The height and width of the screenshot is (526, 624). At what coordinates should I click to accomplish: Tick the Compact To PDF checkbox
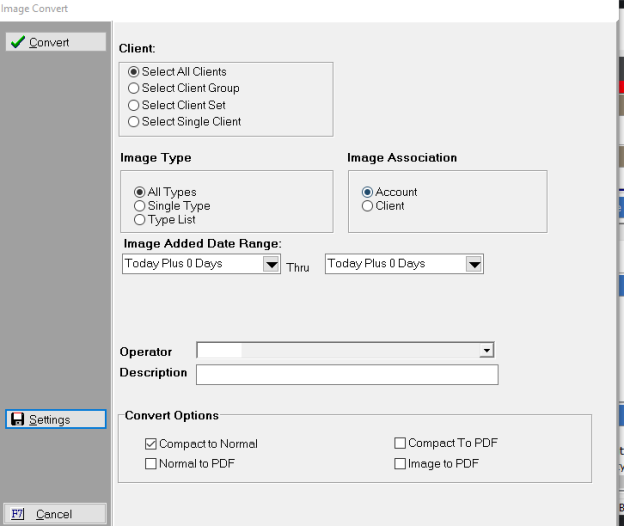coord(400,444)
